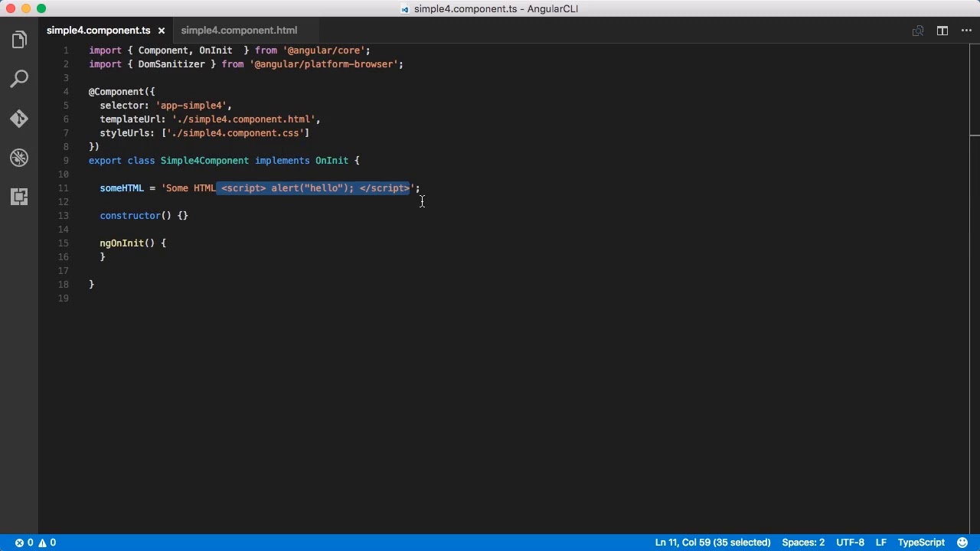
Task: Open the Debug view in activity bar
Action: (19, 158)
